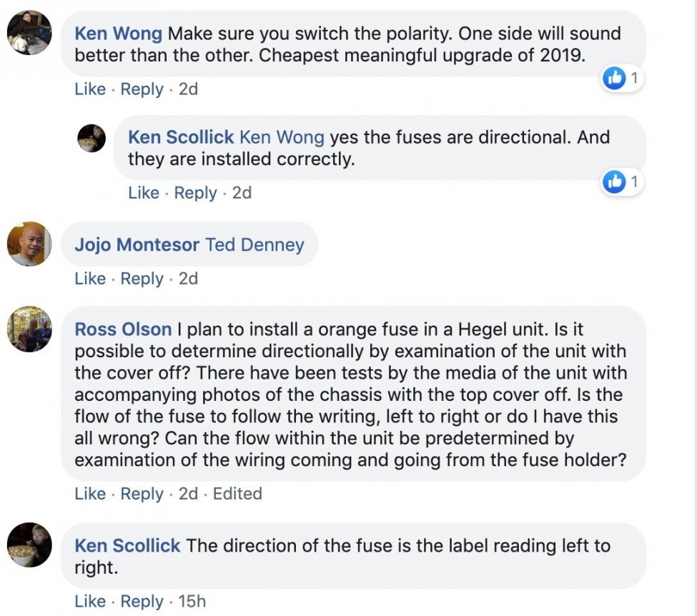Image resolution: width=697 pixels, height=616 pixels.
Task: Reply to Ken Wong's comment
Action: pyautogui.click(x=142, y=89)
